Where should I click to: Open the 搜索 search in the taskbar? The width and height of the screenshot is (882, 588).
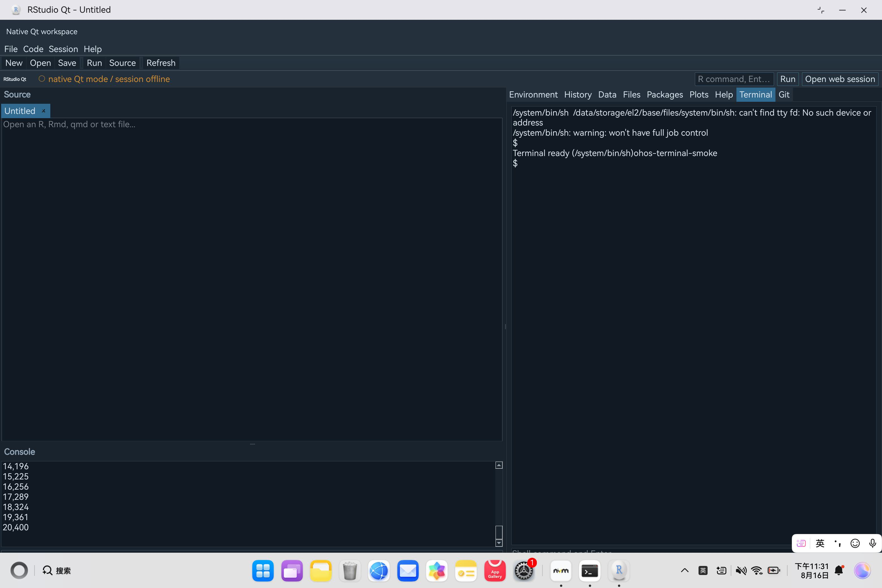pos(57,571)
